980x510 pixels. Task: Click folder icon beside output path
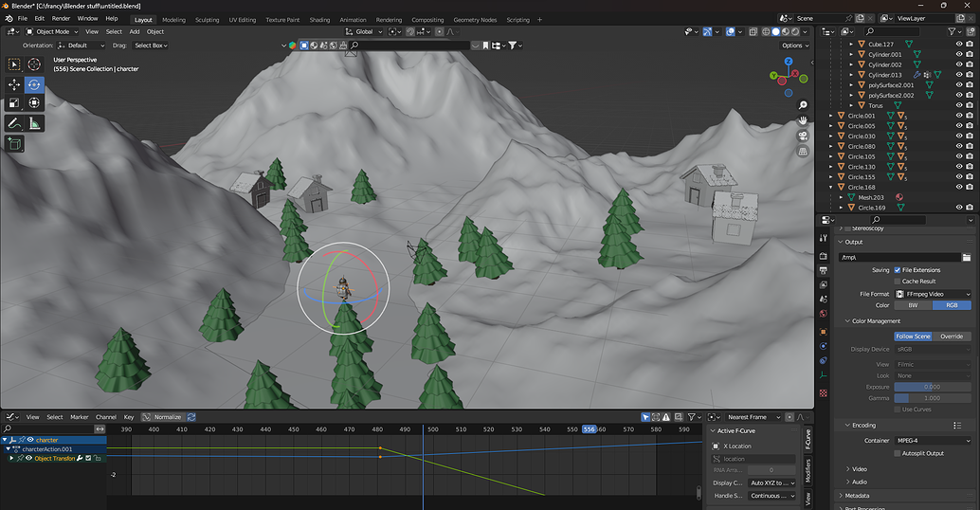point(966,258)
